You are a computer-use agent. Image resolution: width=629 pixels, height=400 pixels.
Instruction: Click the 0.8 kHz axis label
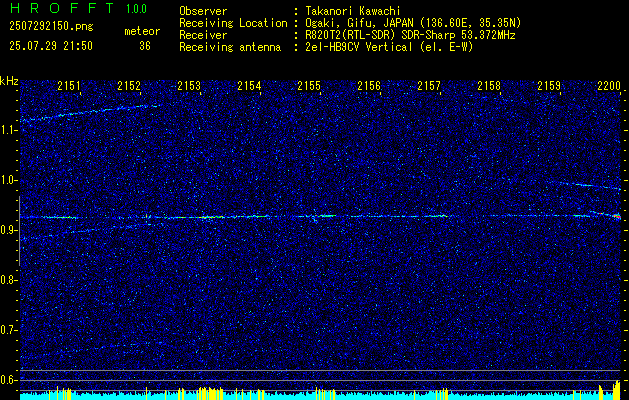(8, 280)
